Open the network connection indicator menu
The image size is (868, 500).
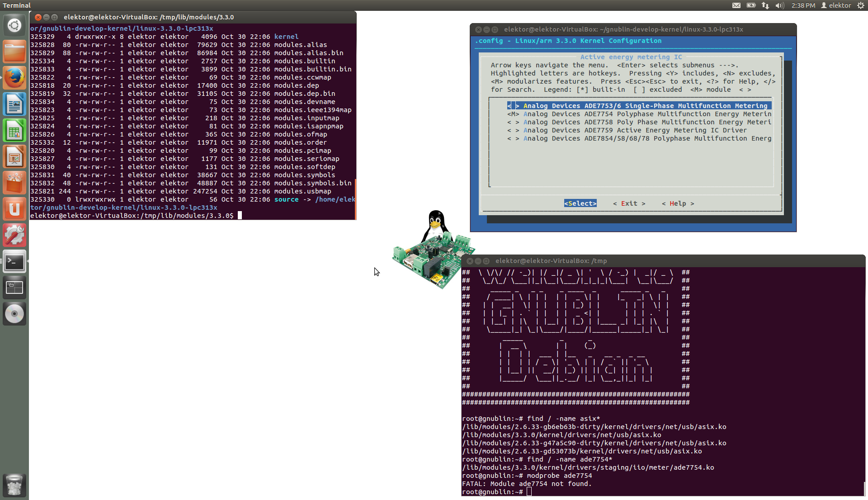pyautogui.click(x=765, y=5)
